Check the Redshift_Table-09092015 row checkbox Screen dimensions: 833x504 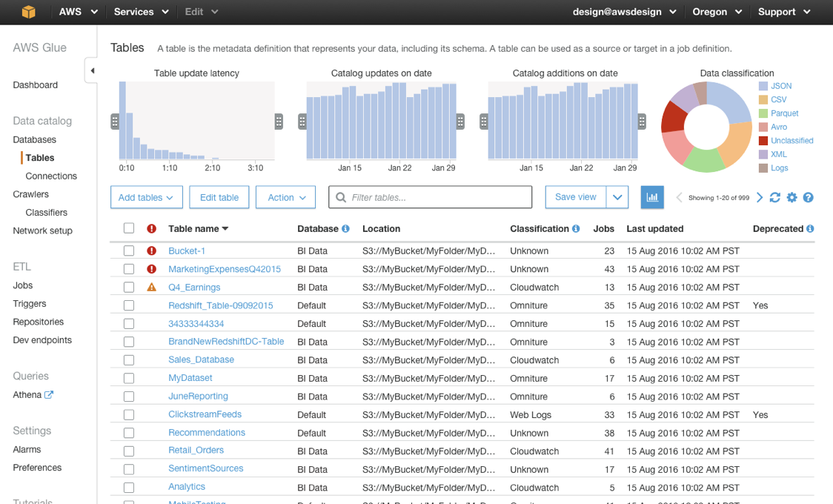[x=129, y=305]
